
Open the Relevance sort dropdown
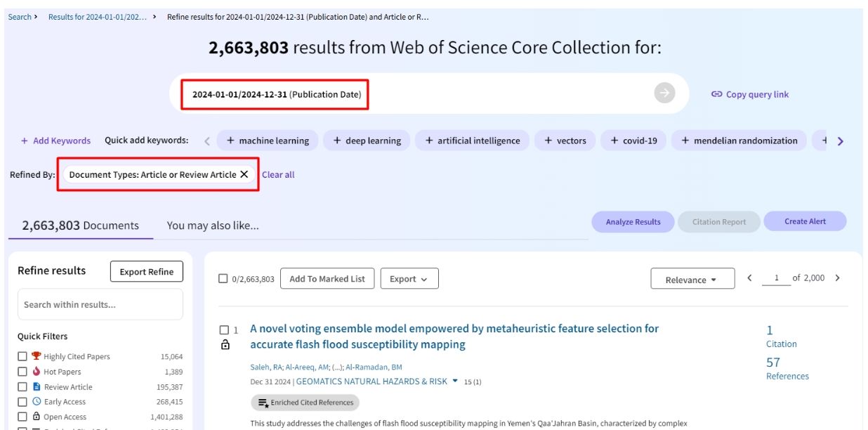pyautogui.click(x=692, y=279)
